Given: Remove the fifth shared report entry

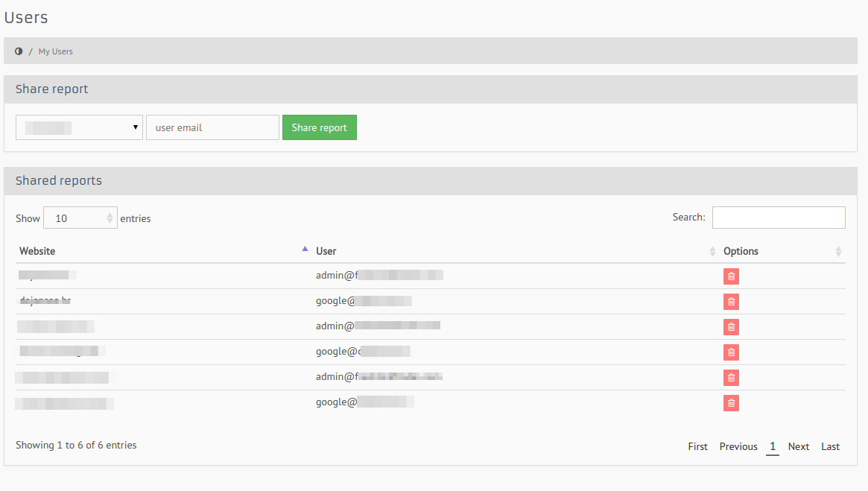Looking at the screenshot, I should (x=731, y=378).
